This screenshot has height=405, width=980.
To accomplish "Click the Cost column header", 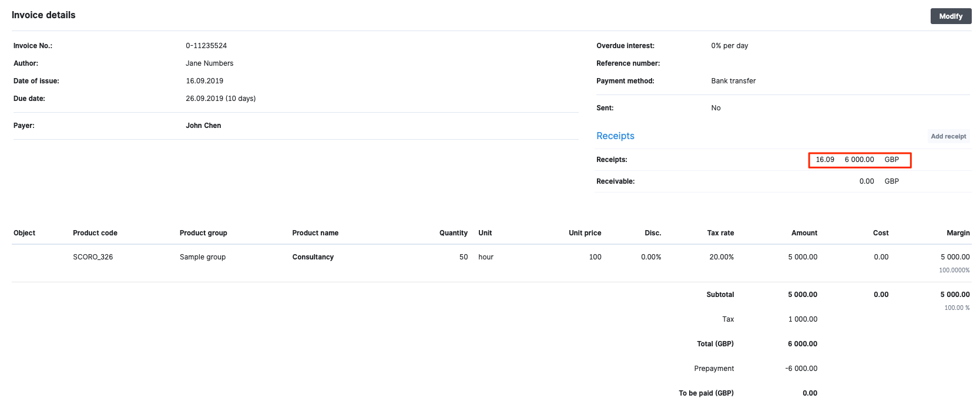I will pyautogui.click(x=880, y=233).
